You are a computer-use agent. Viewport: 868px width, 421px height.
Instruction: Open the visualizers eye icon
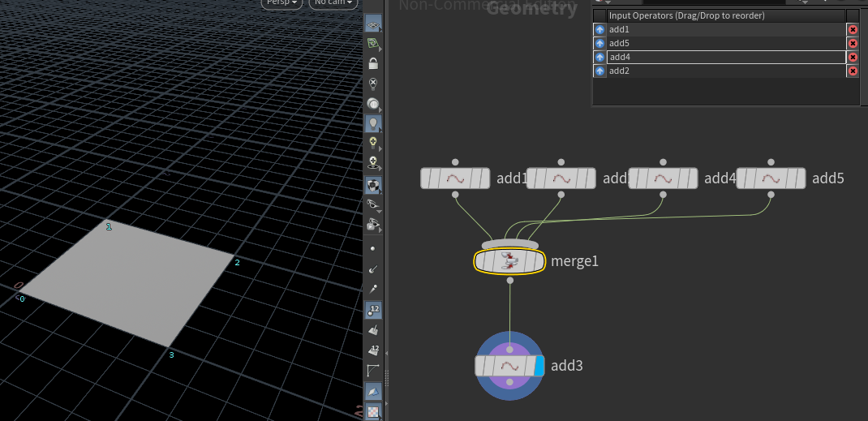coord(373,205)
